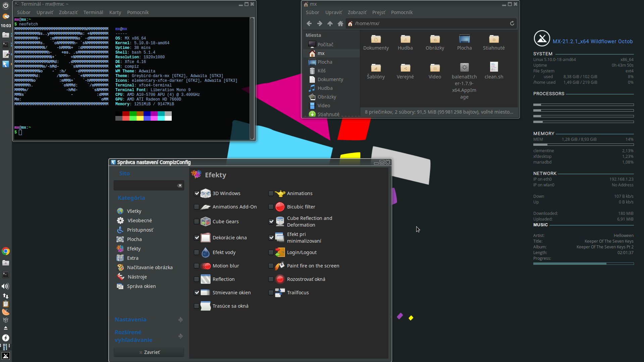Expand Nastavenia with its arrow

[x=180, y=319]
